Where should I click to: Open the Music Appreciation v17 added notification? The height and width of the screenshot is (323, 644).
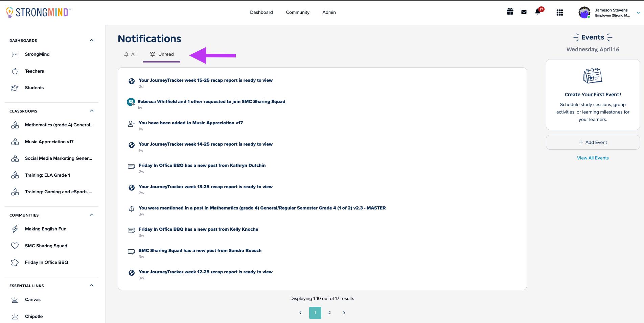191,123
